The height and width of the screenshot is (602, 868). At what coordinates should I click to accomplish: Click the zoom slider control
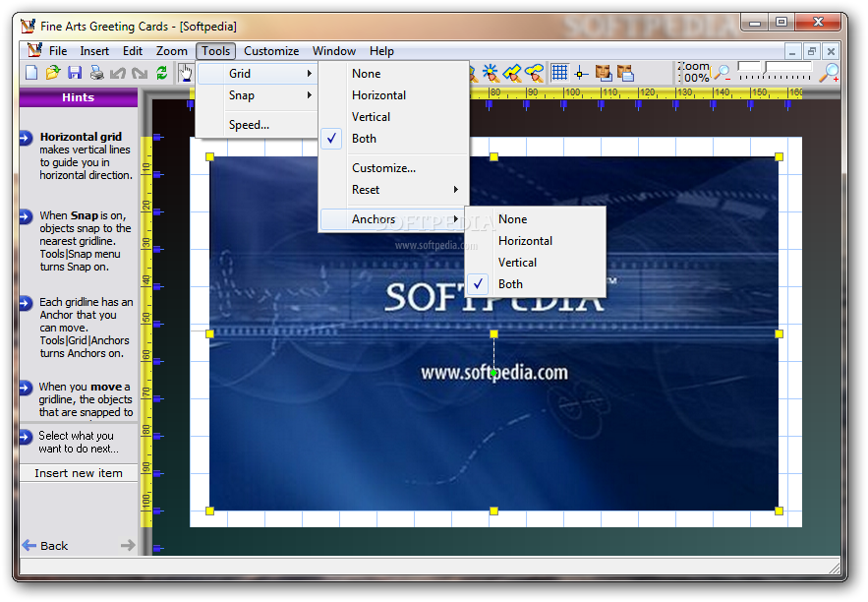775,72
